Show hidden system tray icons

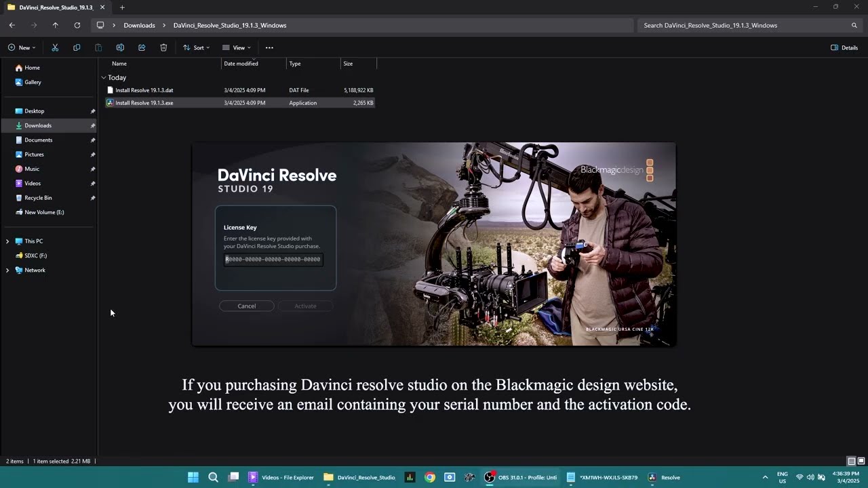(765, 477)
